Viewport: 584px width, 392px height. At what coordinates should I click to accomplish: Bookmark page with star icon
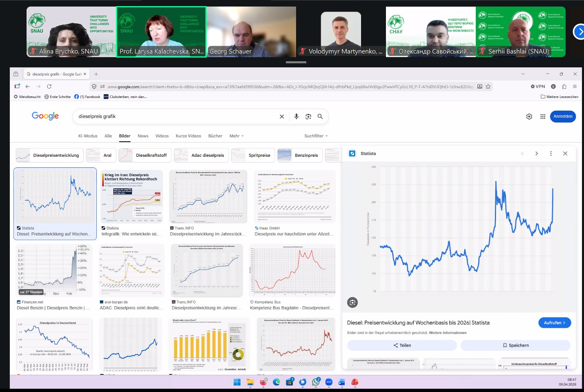click(488, 87)
